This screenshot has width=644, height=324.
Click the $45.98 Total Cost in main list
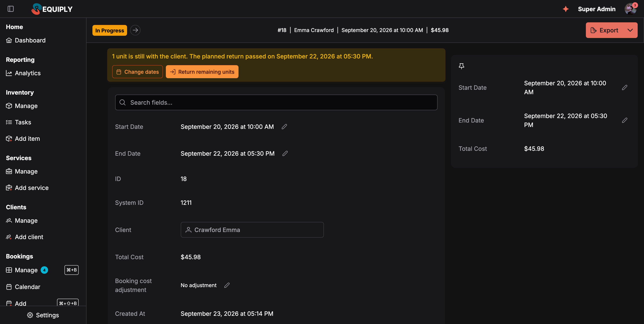click(x=190, y=257)
